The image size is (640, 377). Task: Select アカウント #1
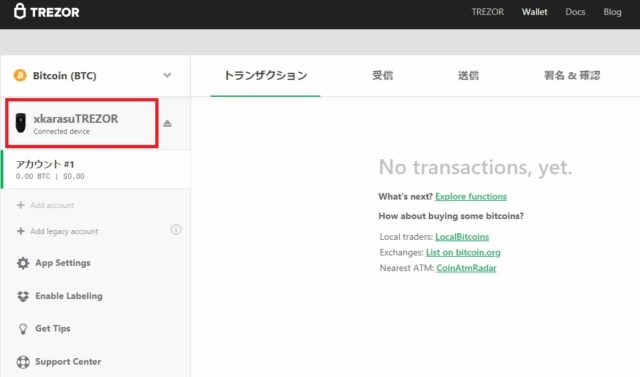[96, 169]
